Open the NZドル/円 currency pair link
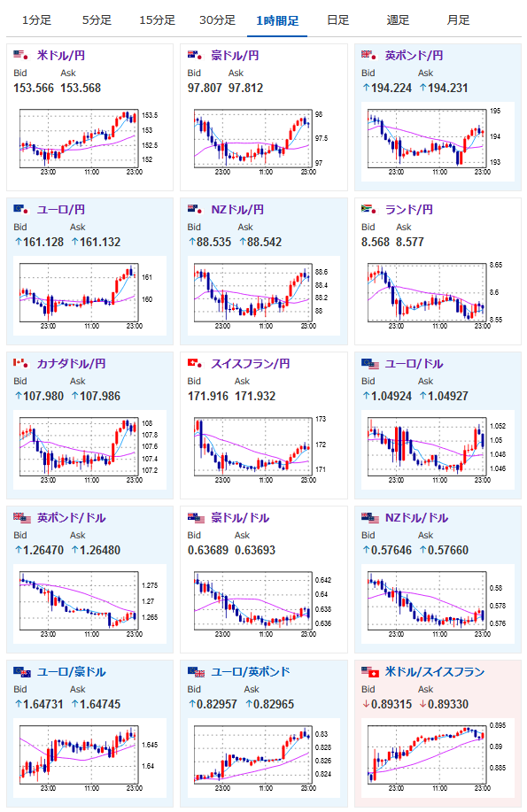The image size is (527, 812). [237, 209]
